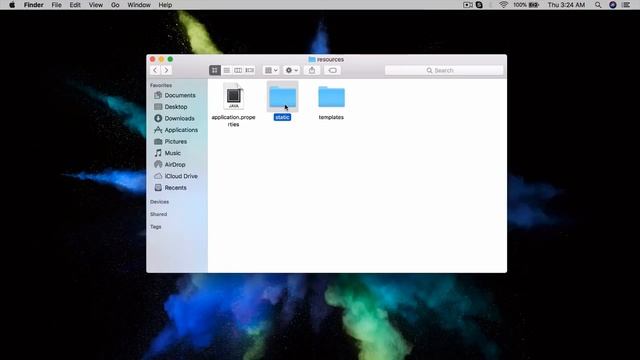The image size is (640, 360).
Task: Open the Edit menu
Action: tap(75, 5)
